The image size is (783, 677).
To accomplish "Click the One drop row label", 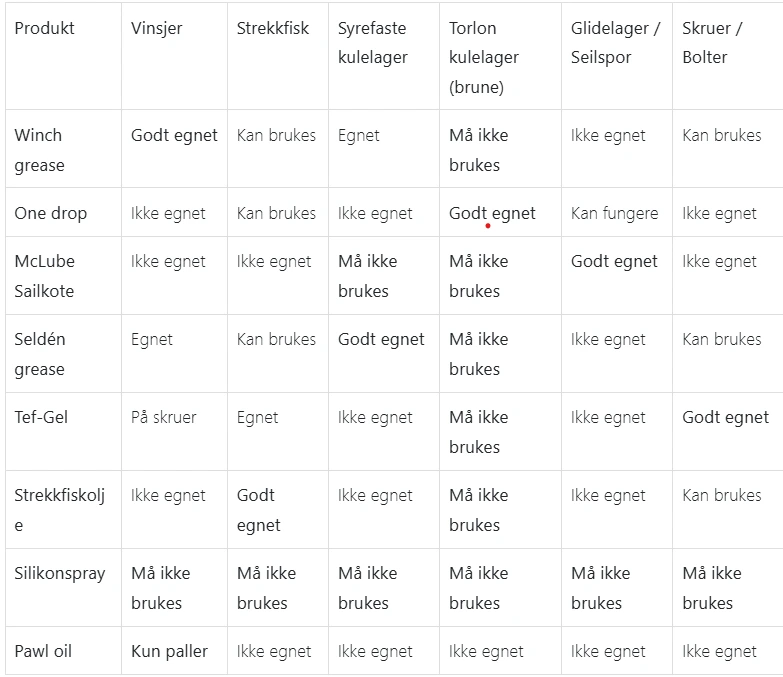I will 50,213.
